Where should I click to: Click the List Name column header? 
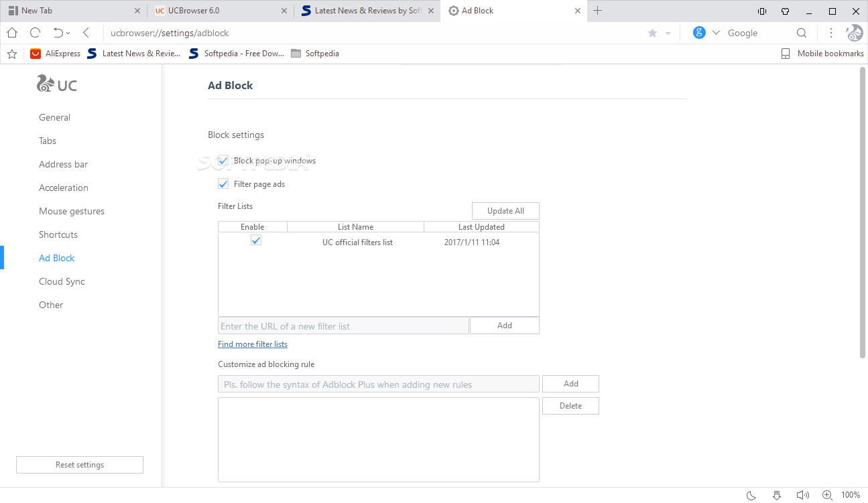point(356,227)
